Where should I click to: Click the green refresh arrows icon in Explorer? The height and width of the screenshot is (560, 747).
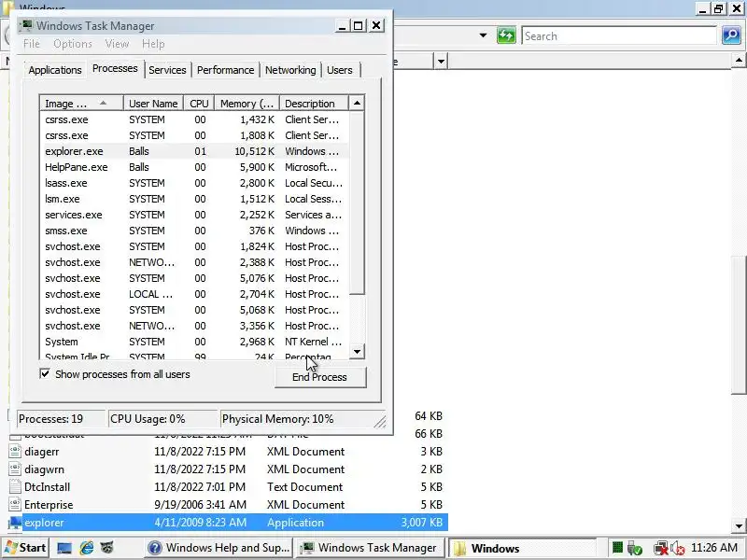[x=506, y=35]
